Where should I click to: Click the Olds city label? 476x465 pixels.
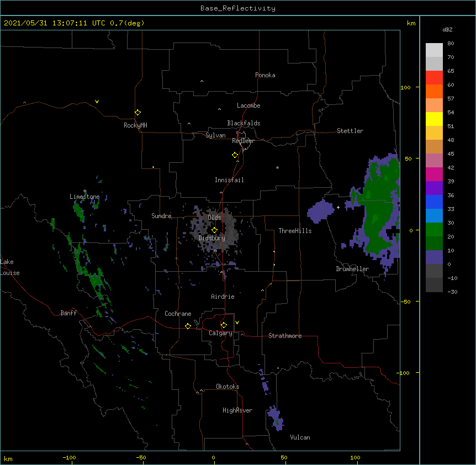pyautogui.click(x=214, y=218)
